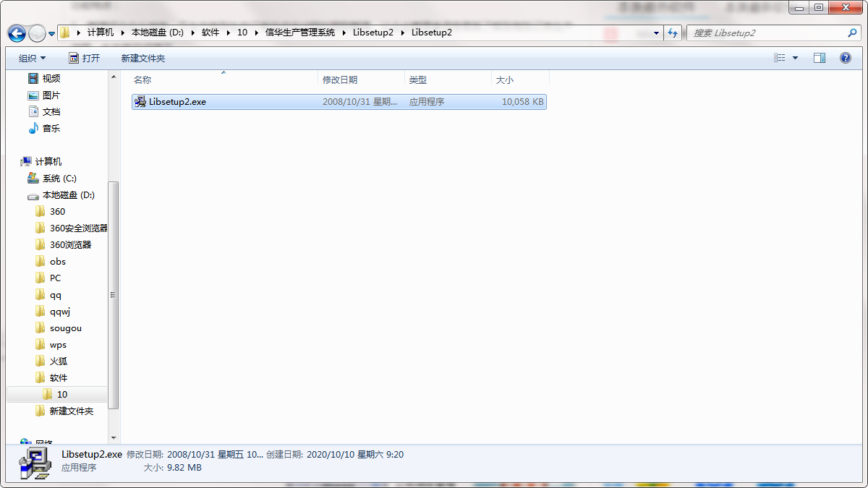Click the navigation pane vertical scrollbar

(x=113, y=294)
